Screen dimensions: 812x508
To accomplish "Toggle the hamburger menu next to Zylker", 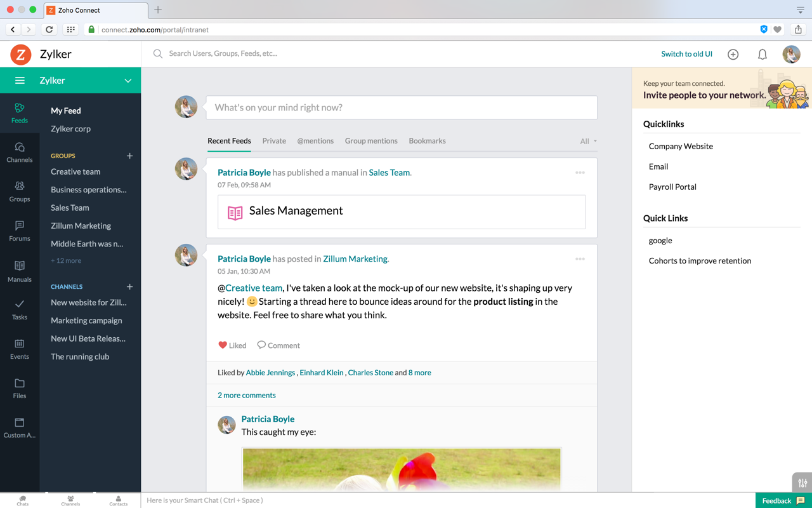I will 20,81.
